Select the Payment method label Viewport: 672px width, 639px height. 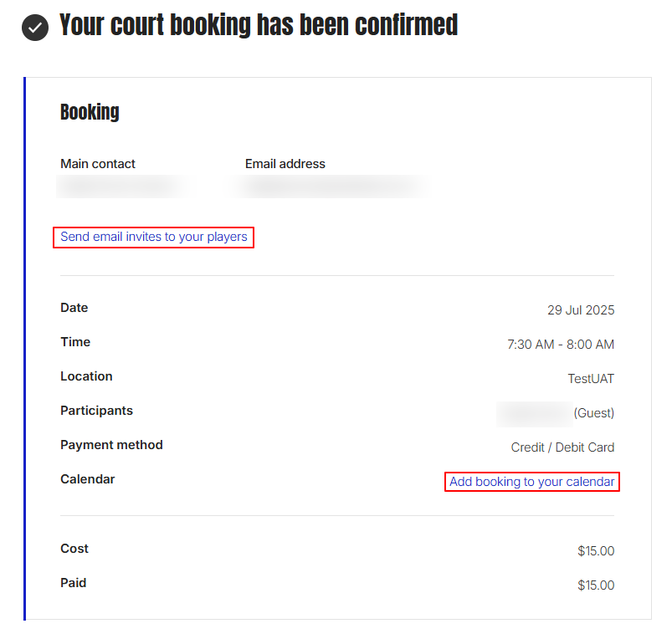tap(111, 445)
